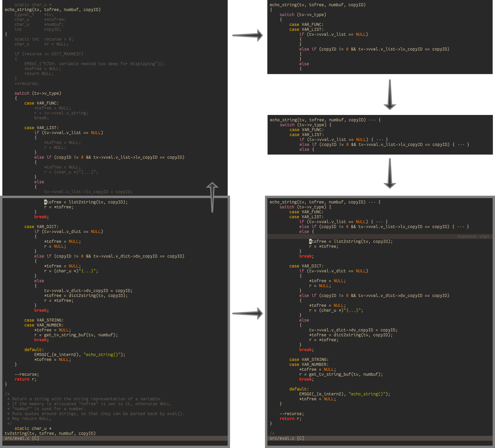Click the dimmed 'char_u *numbuf;' parameter line
Viewport: 495px width, 448px height.
tap(39, 24)
